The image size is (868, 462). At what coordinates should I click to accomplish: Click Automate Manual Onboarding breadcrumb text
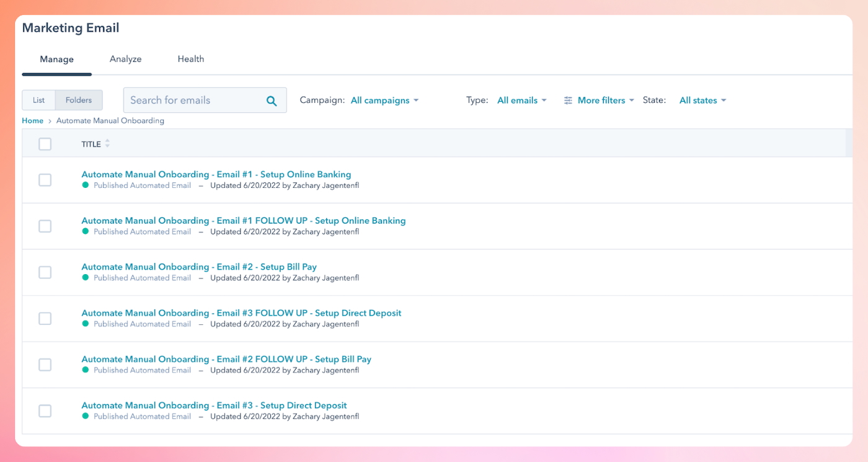click(110, 121)
